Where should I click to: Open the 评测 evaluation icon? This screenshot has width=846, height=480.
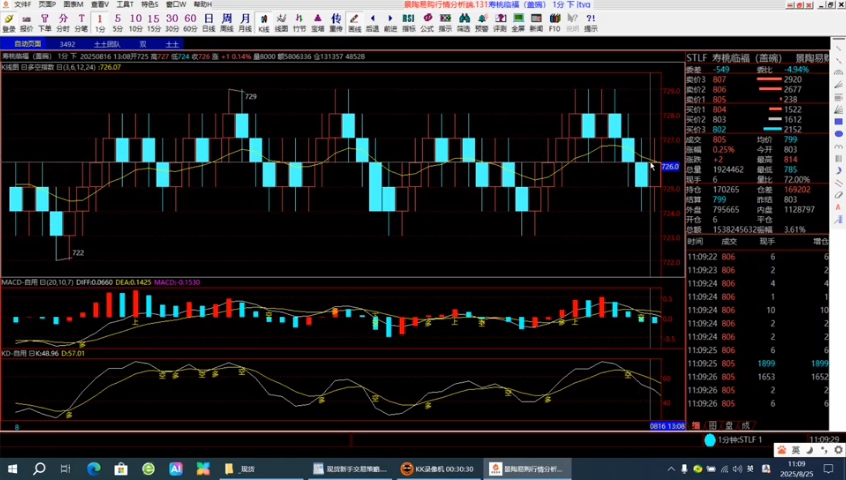[500, 23]
